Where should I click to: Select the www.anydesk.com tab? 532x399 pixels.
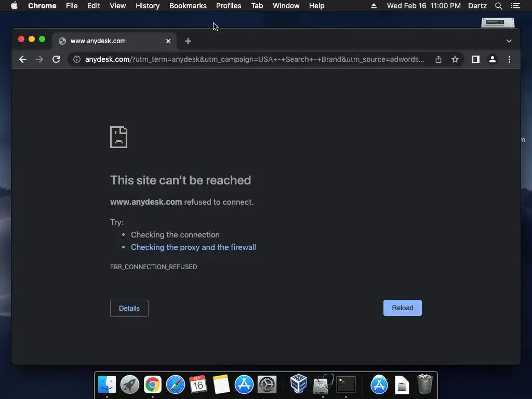(x=114, y=41)
